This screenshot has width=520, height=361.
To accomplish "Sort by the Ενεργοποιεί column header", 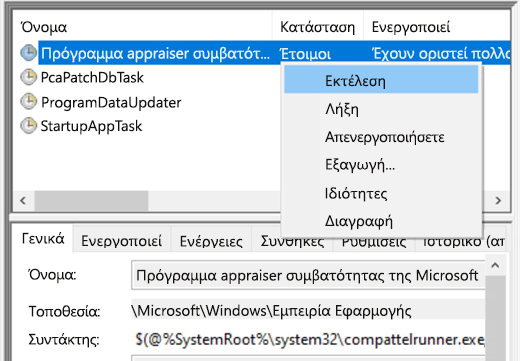I will click(437, 27).
